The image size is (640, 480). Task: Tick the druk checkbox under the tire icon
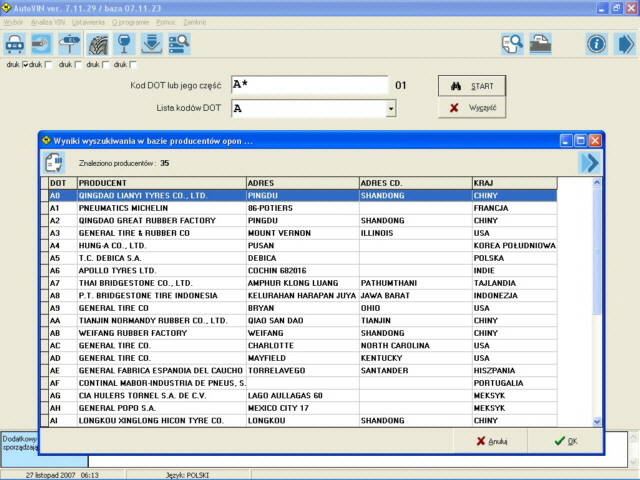(105, 64)
